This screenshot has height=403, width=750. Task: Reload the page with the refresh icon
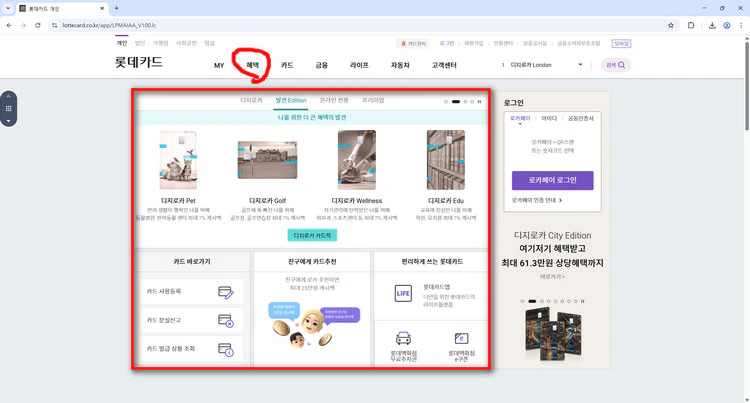pos(38,25)
